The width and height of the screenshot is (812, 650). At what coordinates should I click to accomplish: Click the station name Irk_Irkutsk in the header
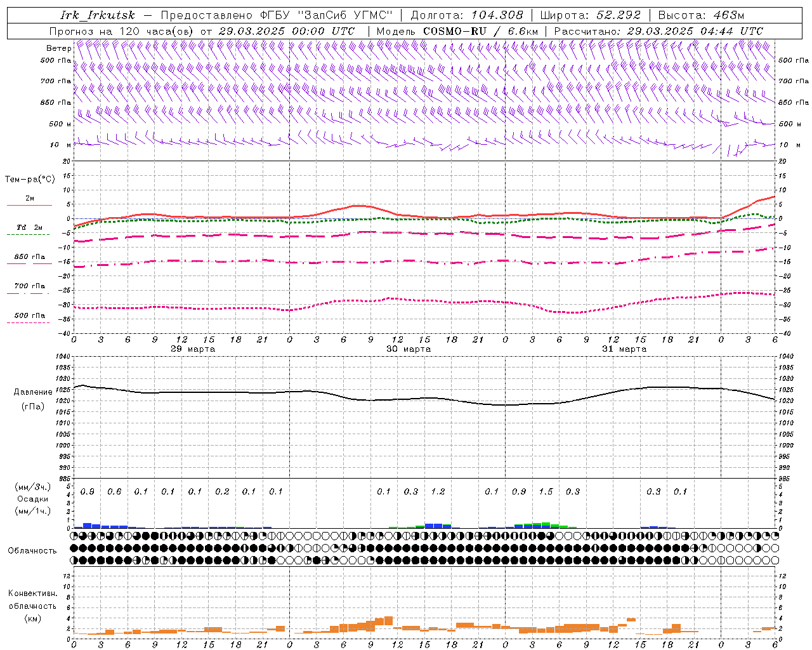tap(98, 15)
